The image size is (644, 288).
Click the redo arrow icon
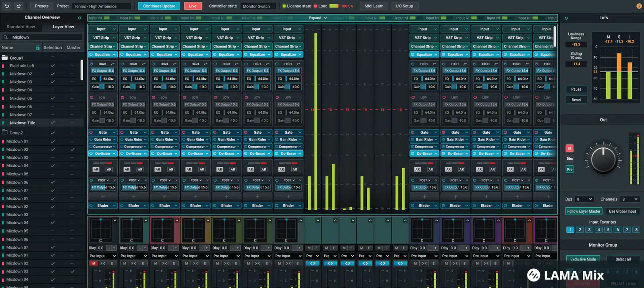pos(19,6)
